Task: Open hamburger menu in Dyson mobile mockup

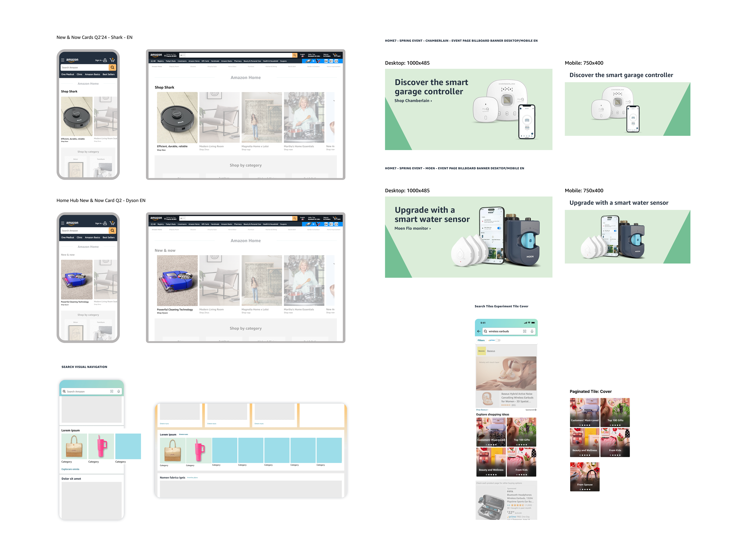Action: pyautogui.click(x=62, y=223)
